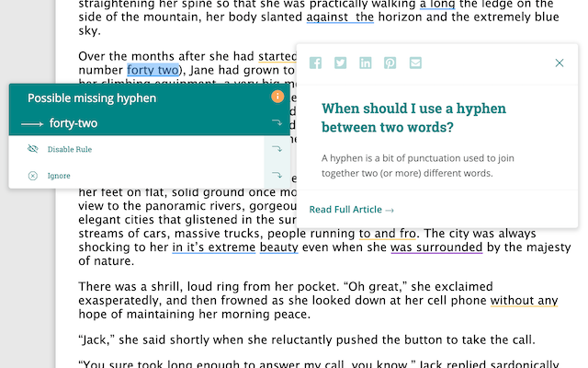This screenshot has width=588, height=368.
Task: Click underlined phrase 'was surrounded'
Action: pos(436,247)
